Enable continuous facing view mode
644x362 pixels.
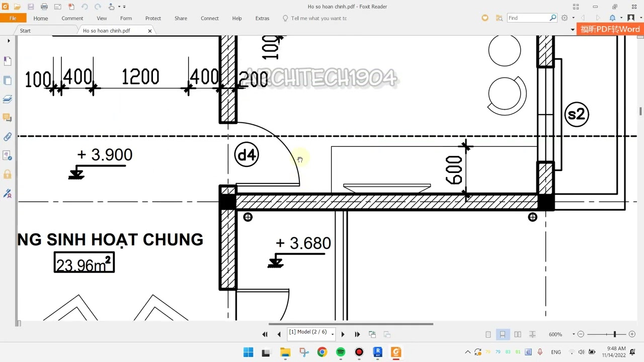click(x=532, y=334)
